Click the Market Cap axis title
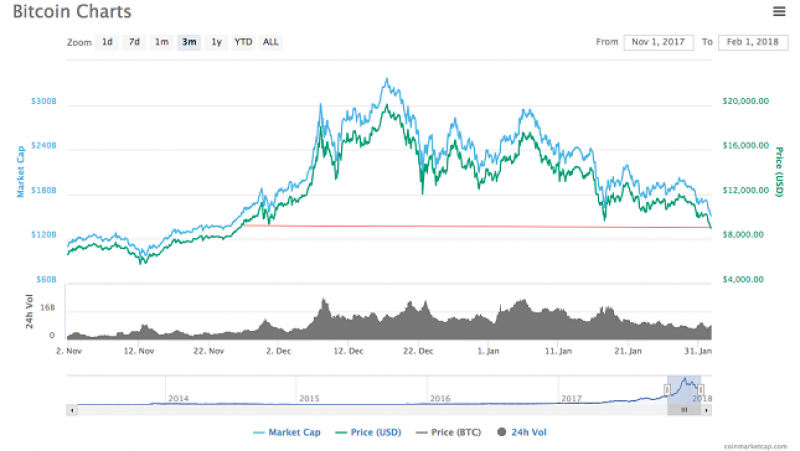The image size is (800, 451). (x=20, y=171)
